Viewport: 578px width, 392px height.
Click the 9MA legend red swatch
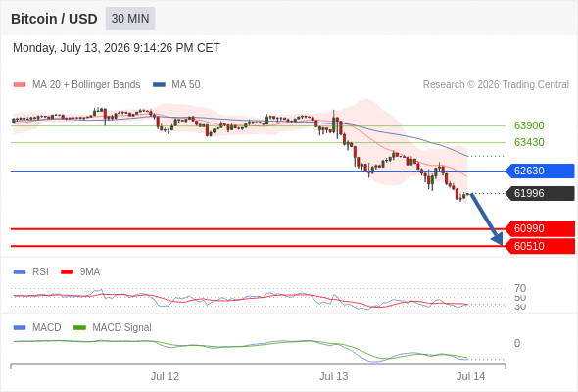point(67,272)
